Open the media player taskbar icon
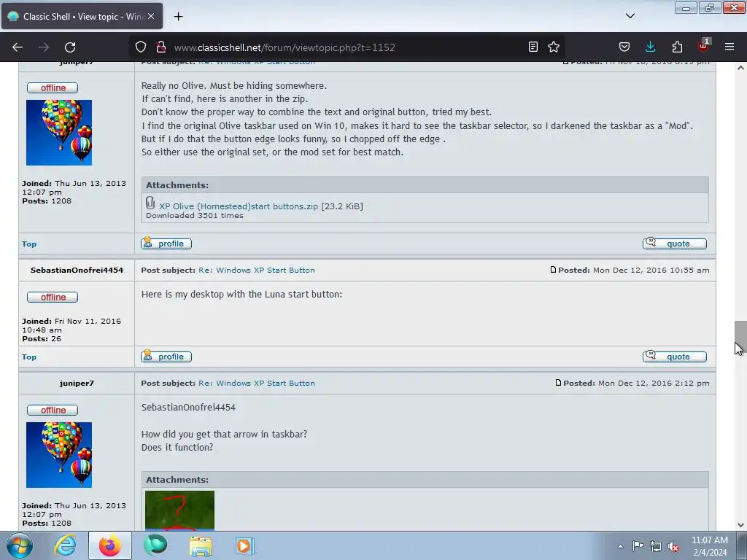 (x=245, y=545)
